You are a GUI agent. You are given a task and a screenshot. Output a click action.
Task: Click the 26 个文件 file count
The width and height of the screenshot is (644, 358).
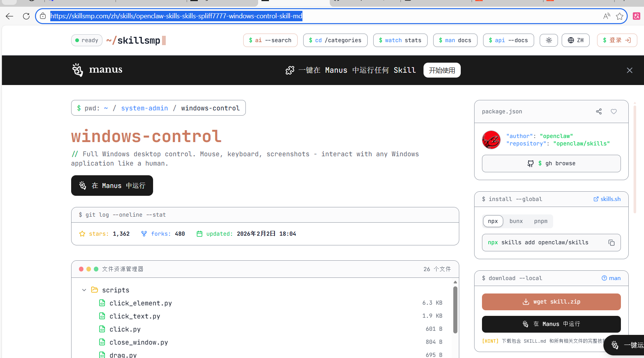click(x=437, y=269)
